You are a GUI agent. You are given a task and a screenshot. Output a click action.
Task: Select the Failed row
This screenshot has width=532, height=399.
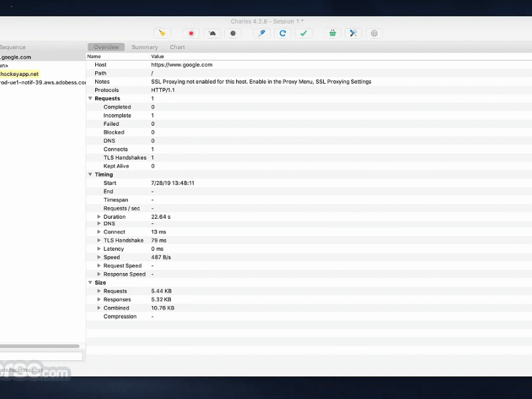(309, 124)
